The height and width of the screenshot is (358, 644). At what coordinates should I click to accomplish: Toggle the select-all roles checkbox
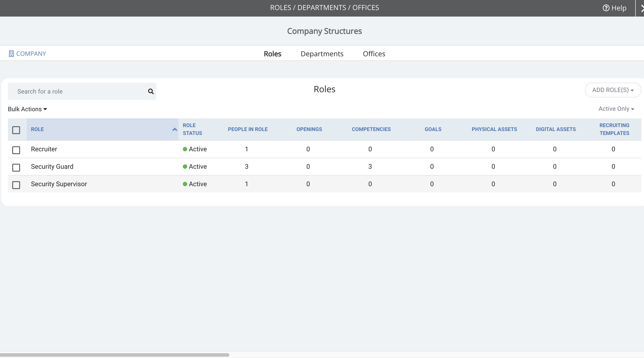click(x=16, y=130)
